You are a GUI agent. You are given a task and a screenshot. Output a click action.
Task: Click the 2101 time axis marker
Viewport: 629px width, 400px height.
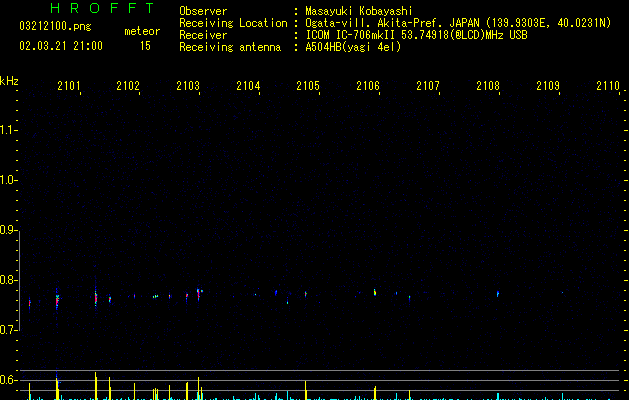coord(69,85)
